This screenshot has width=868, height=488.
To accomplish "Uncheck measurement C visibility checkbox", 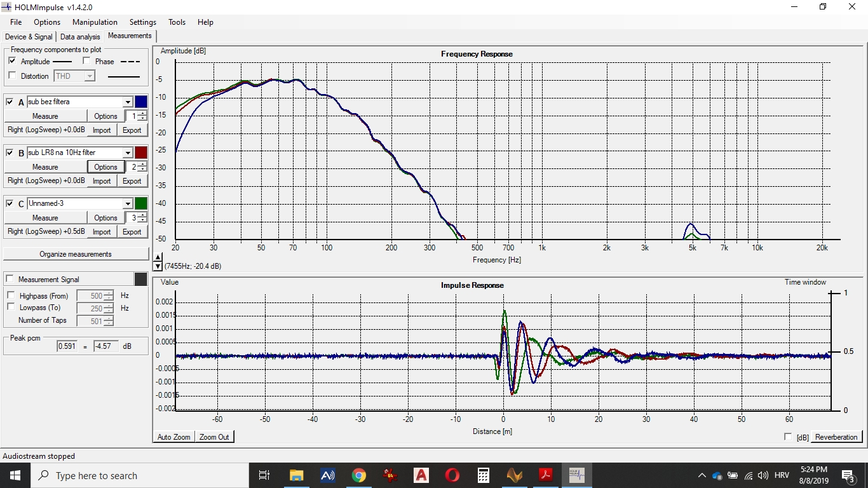I will 10,203.
